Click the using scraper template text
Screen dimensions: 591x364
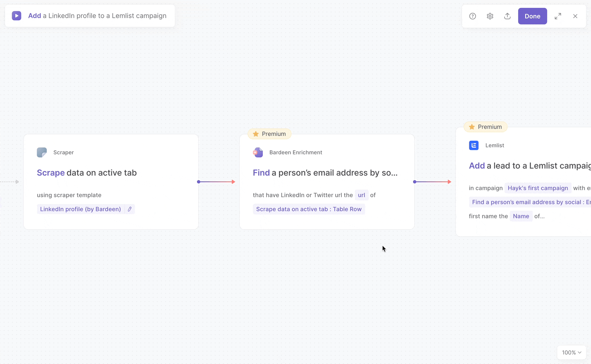click(69, 195)
